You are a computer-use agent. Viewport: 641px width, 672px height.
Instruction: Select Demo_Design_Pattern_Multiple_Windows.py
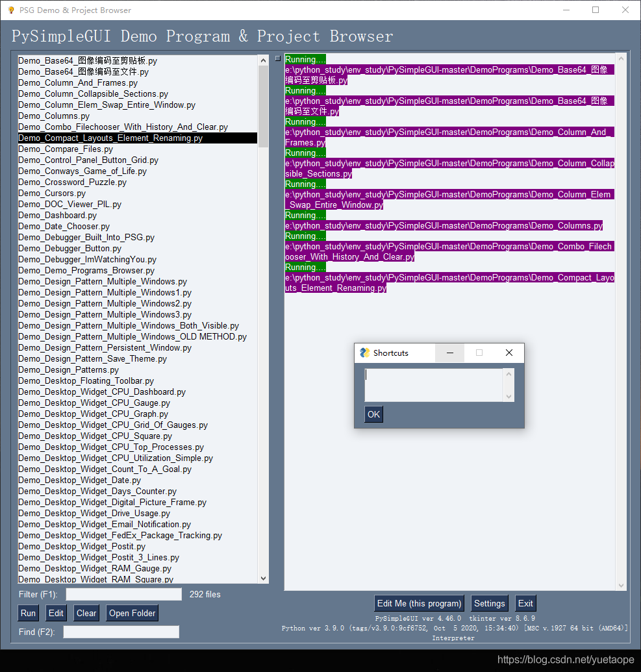[x=137, y=282]
